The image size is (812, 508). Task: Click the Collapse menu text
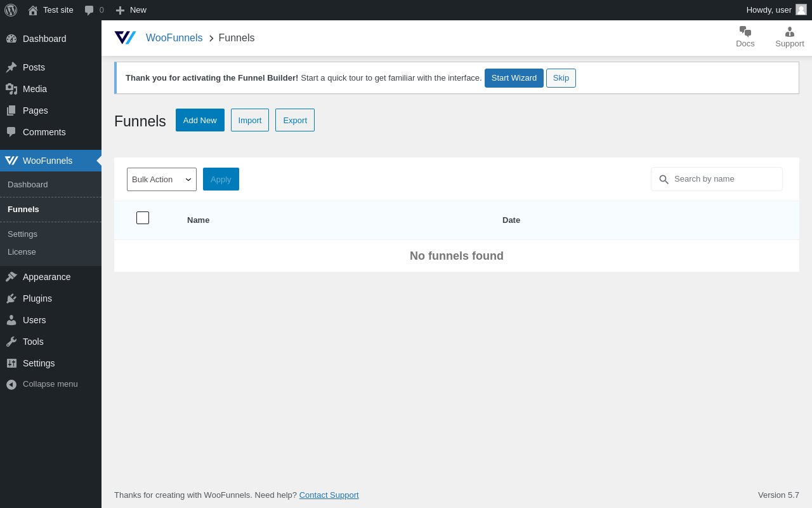pos(50,384)
